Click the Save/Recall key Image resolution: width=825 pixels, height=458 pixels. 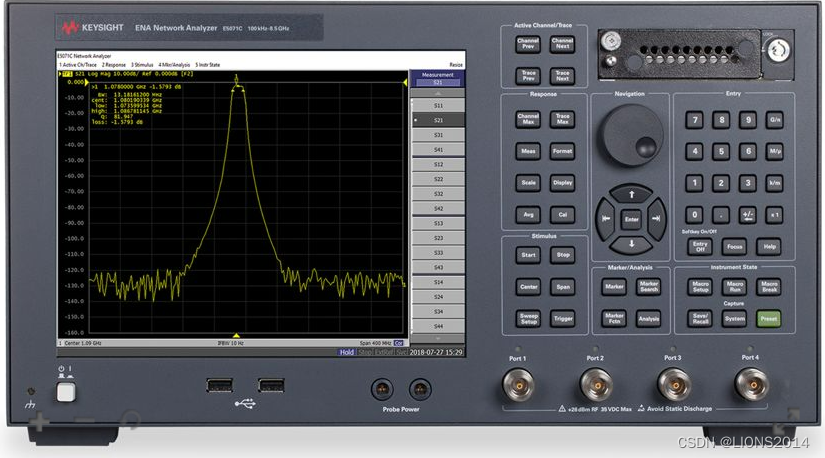tap(700, 318)
